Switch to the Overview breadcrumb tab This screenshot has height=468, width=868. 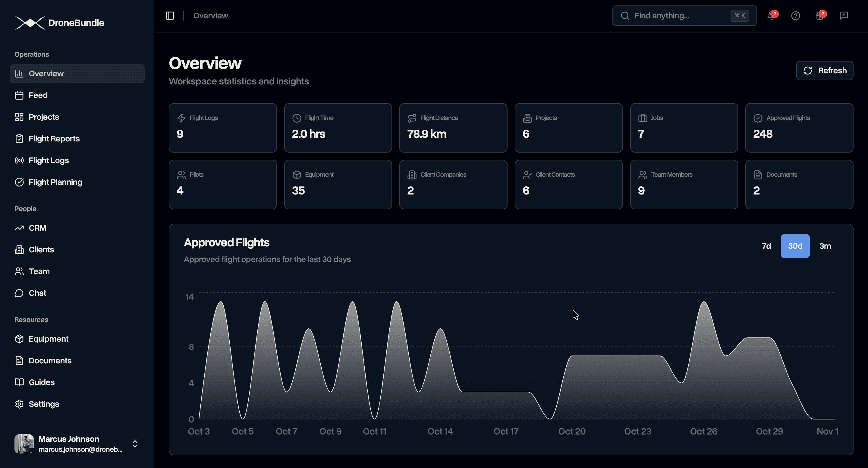point(211,15)
